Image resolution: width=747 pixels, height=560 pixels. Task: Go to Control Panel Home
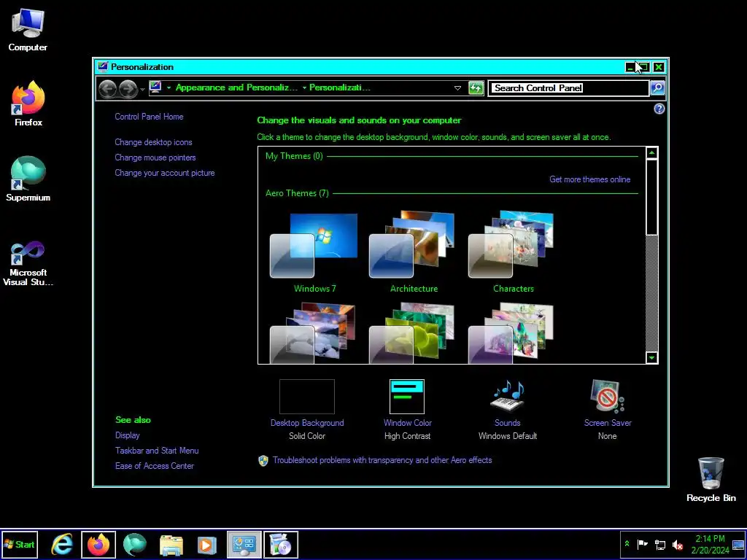(x=149, y=117)
